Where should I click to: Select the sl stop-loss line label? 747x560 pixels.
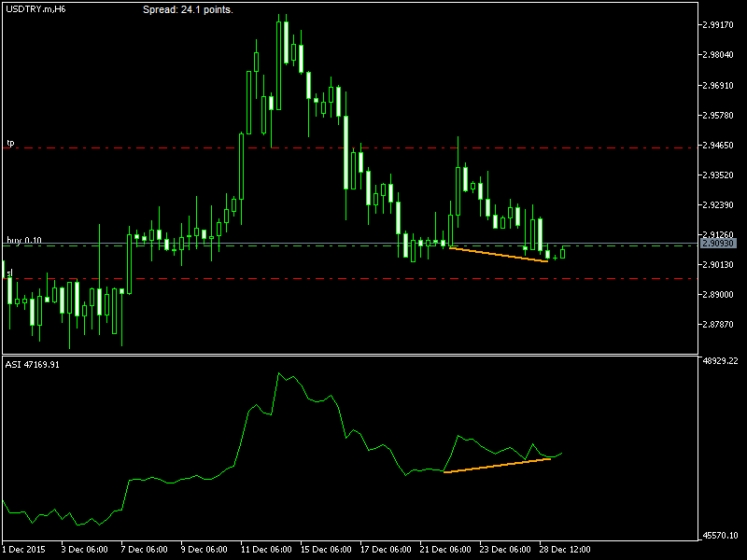click(9, 273)
